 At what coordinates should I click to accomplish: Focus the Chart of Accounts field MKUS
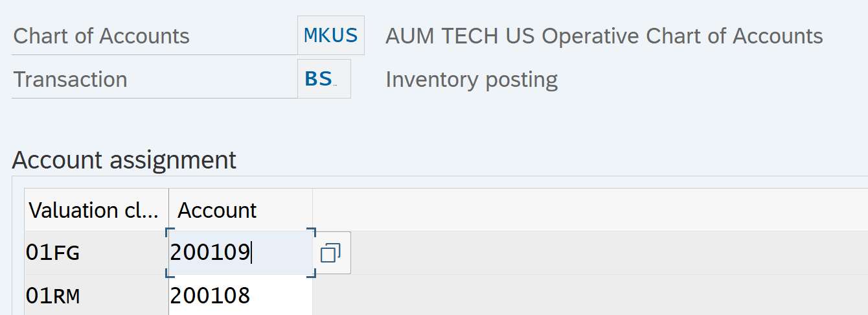[330, 36]
